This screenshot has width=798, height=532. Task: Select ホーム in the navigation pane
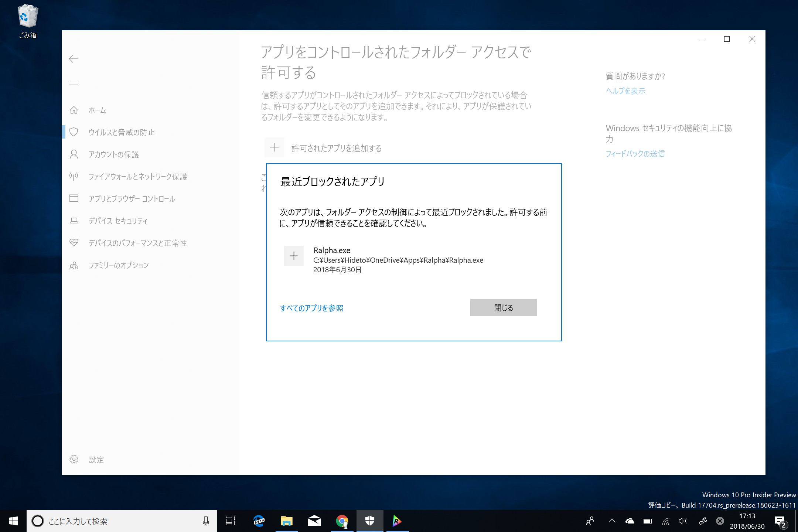click(x=97, y=110)
